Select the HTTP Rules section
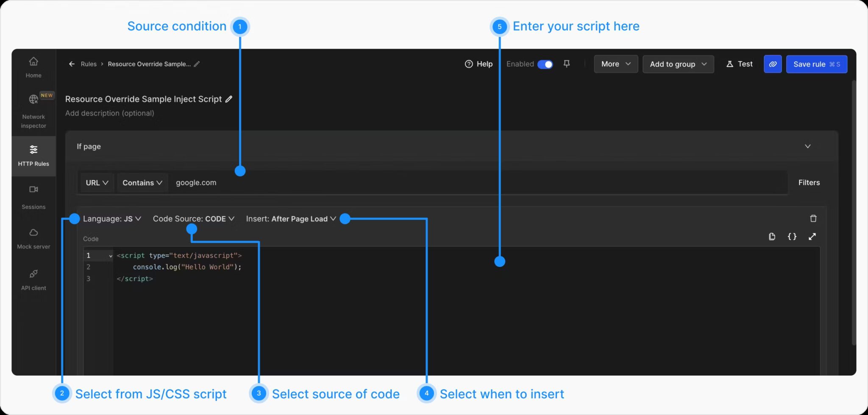 (x=33, y=155)
